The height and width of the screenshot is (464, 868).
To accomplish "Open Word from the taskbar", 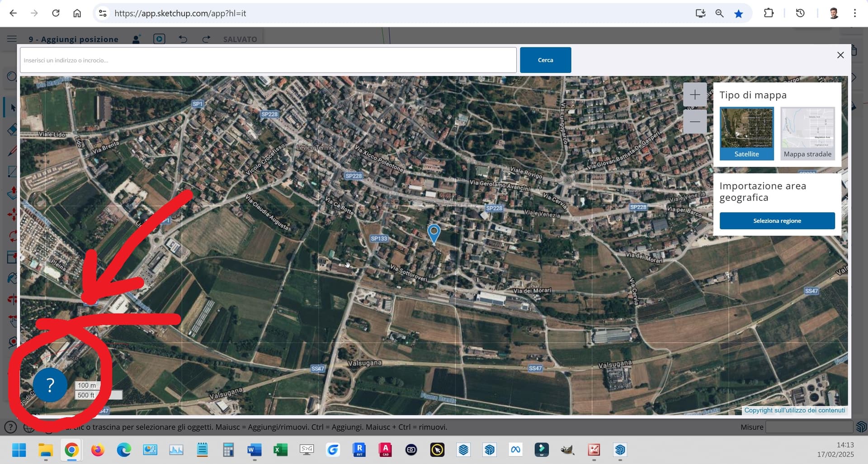I will tap(255, 450).
